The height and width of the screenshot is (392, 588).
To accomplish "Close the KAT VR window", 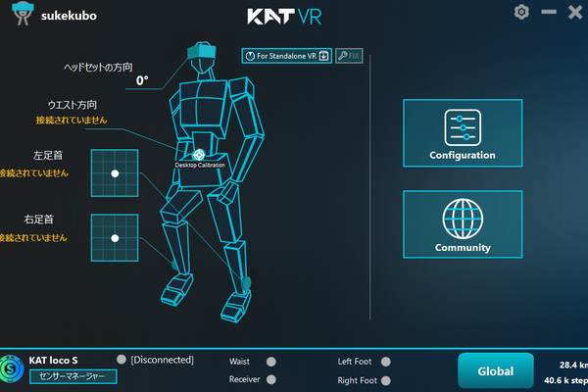I will (x=575, y=13).
